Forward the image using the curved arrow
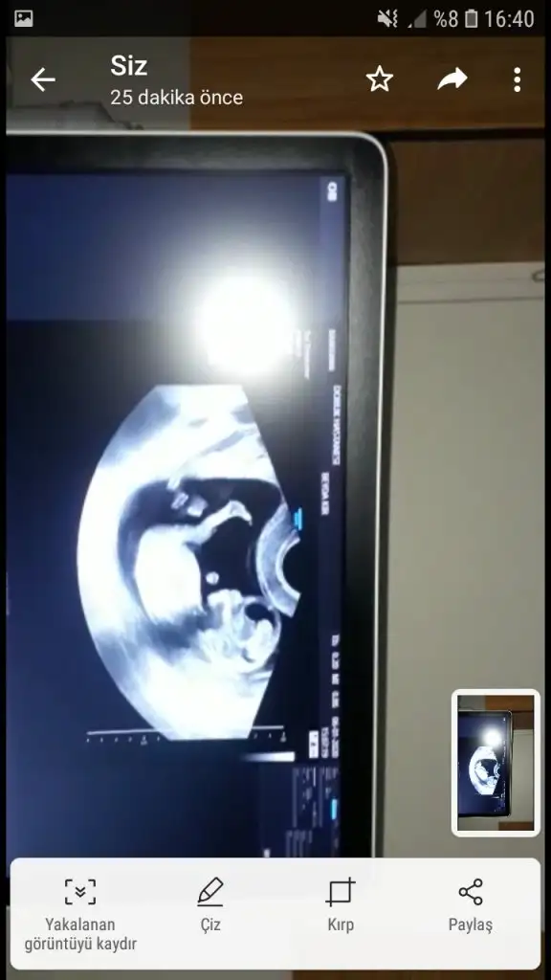The height and width of the screenshot is (980, 551). point(452,78)
